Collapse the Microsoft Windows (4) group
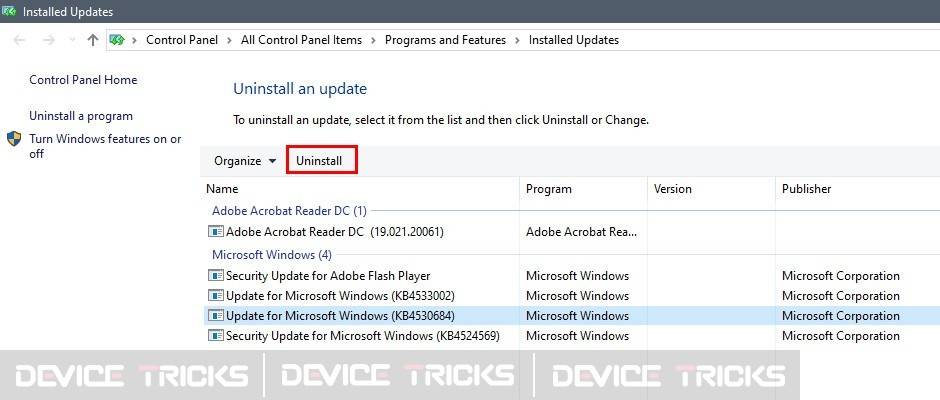 tap(272, 255)
